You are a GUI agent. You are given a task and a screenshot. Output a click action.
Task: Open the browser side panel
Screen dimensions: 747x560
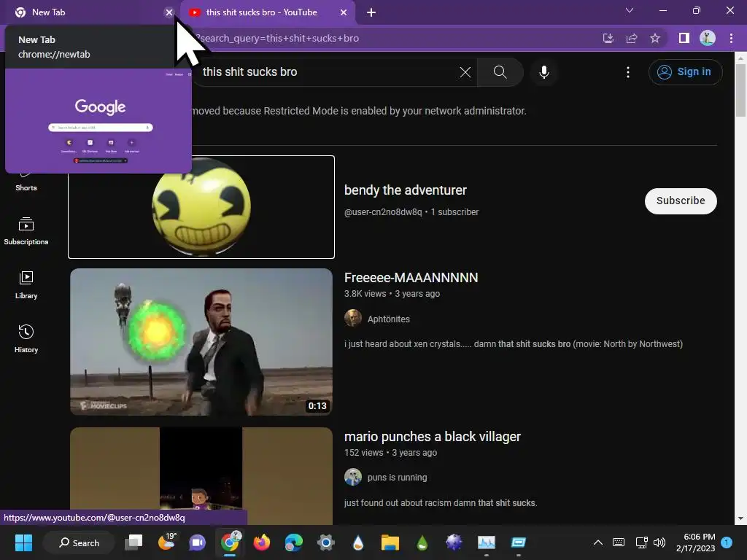(x=684, y=38)
